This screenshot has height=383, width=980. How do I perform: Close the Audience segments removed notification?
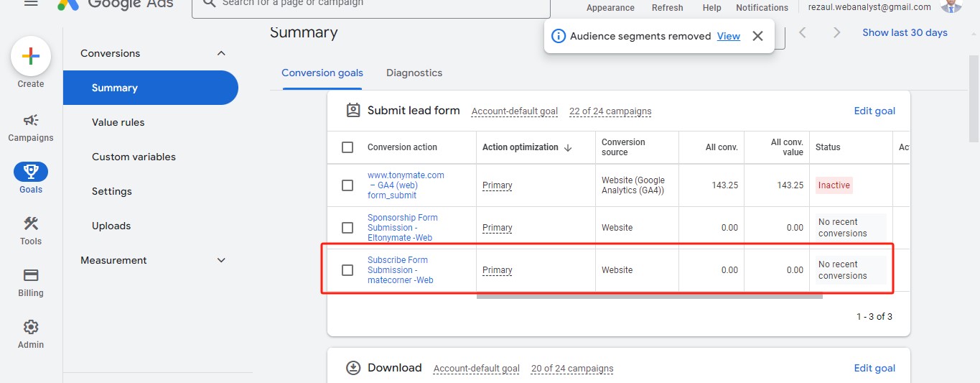[757, 36]
